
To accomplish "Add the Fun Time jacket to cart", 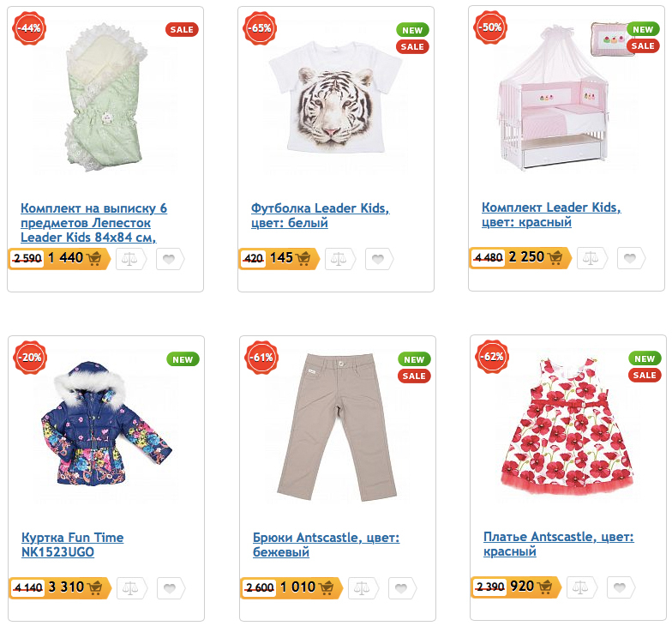I will click(x=94, y=588).
